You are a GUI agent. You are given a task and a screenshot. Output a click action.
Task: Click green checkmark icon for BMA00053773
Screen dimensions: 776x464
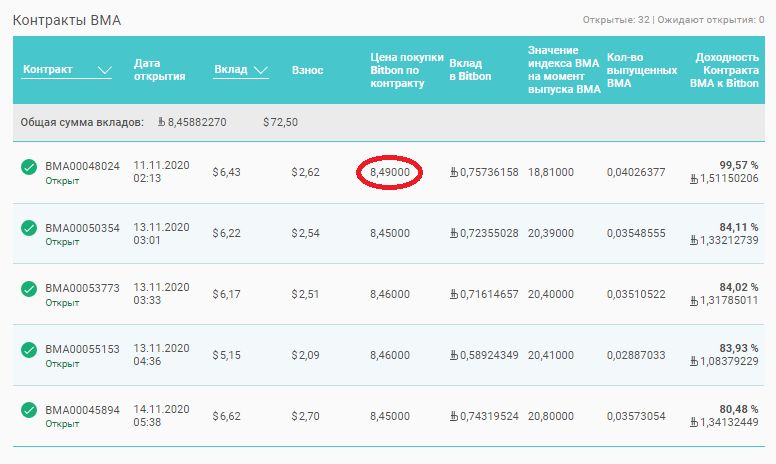tap(29, 289)
